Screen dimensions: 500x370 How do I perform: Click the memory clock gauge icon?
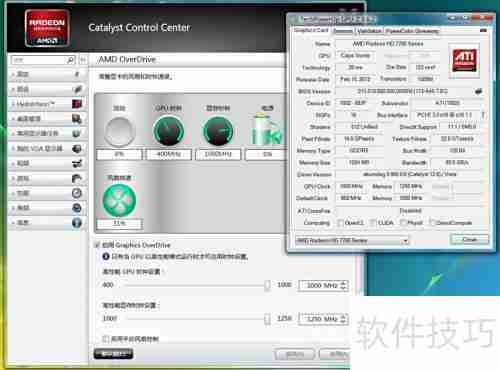218,131
